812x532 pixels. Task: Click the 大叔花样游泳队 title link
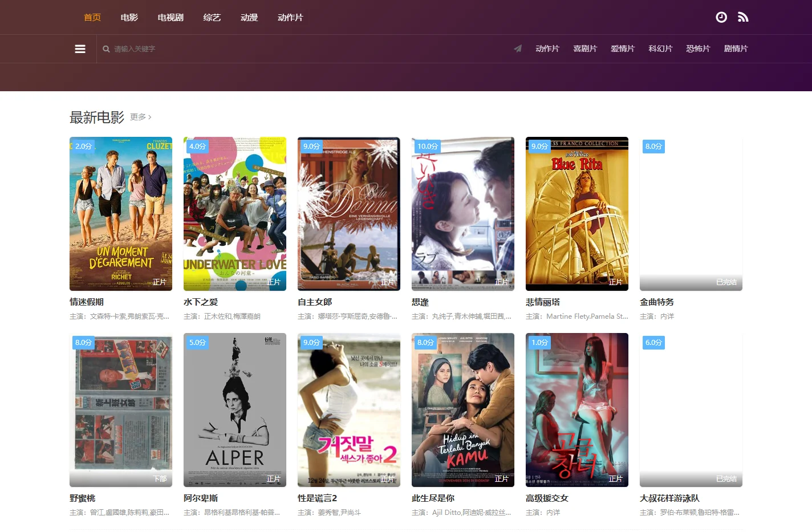pos(669,498)
